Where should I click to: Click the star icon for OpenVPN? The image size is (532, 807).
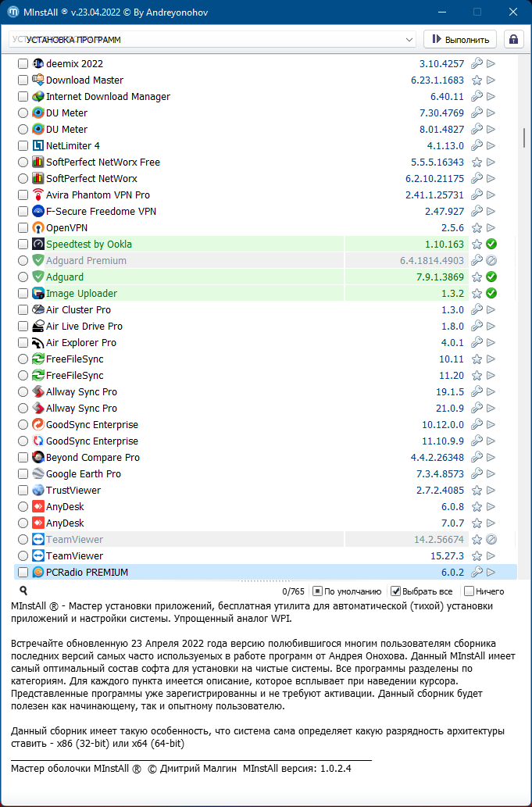tap(477, 228)
